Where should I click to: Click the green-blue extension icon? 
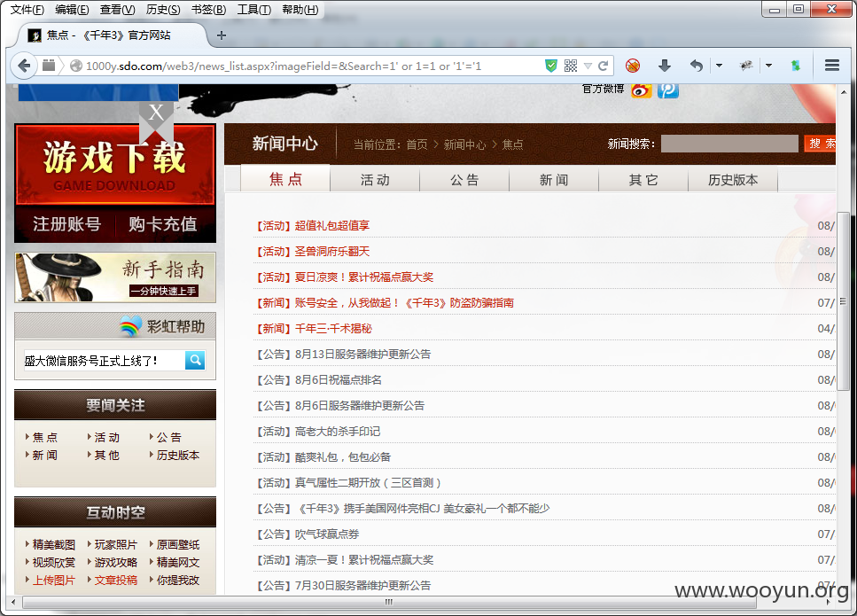point(796,66)
